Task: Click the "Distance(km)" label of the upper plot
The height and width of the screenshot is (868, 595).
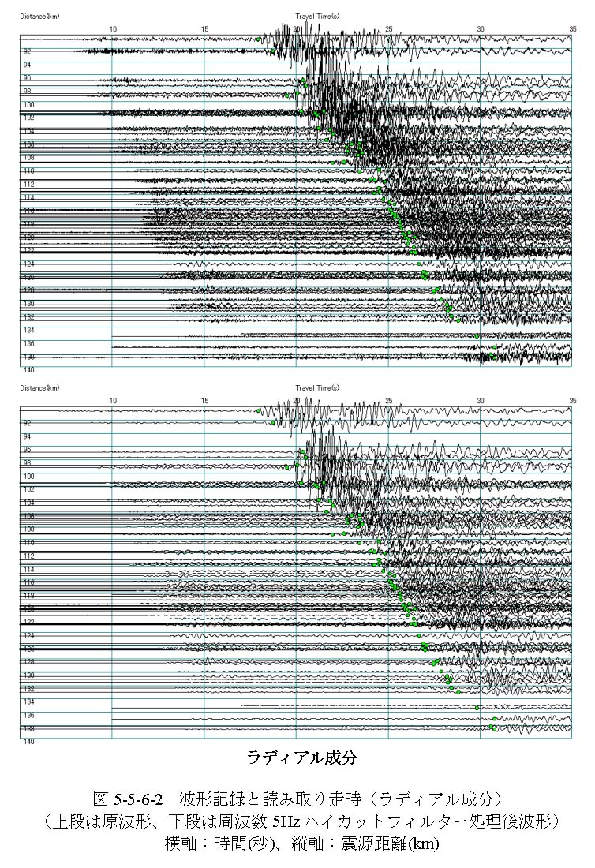Action: (x=39, y=16)
